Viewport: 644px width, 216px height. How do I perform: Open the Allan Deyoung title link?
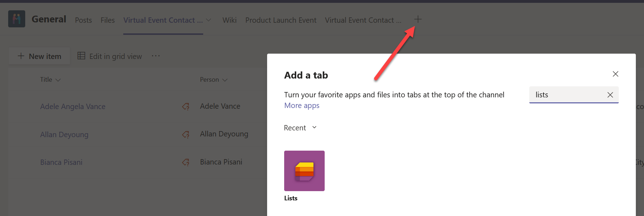pyautogui.click(x=64, y=135)
